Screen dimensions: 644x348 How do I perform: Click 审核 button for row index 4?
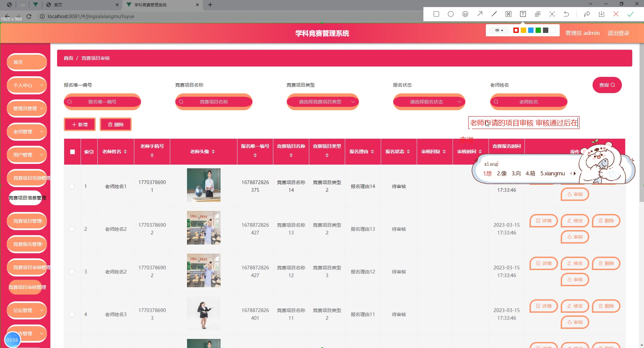(575, 322)
